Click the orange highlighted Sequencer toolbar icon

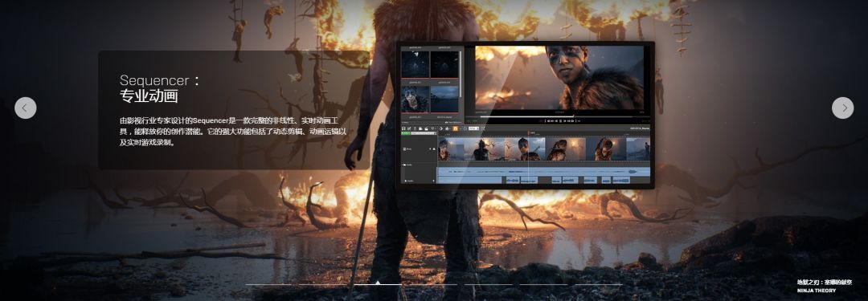[x=455, y=128]
